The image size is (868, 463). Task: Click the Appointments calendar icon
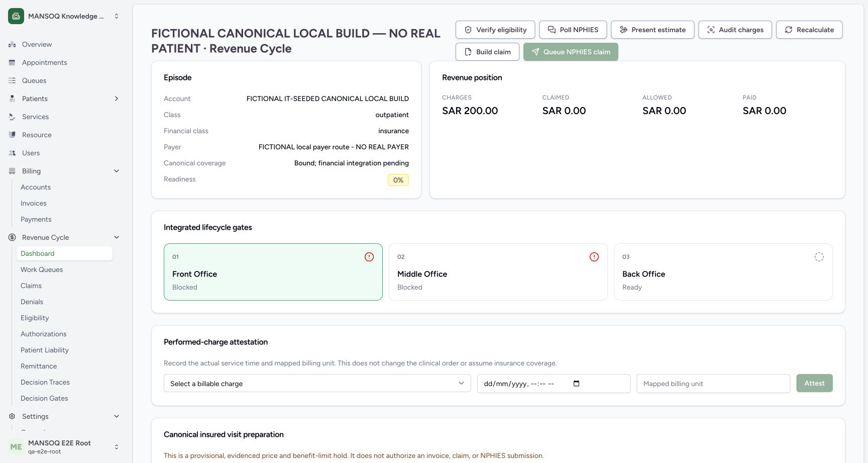[12, 62]
